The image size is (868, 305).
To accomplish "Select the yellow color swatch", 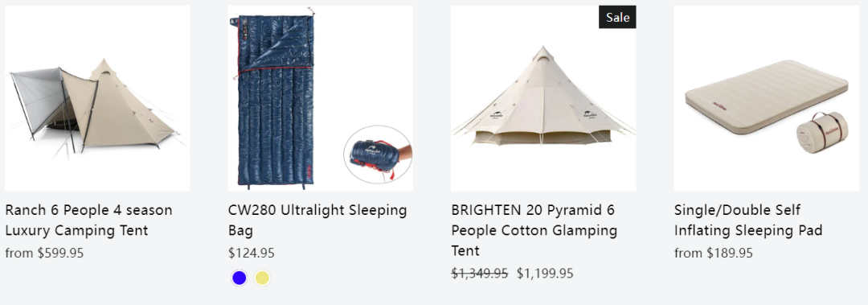I will 262,278.
